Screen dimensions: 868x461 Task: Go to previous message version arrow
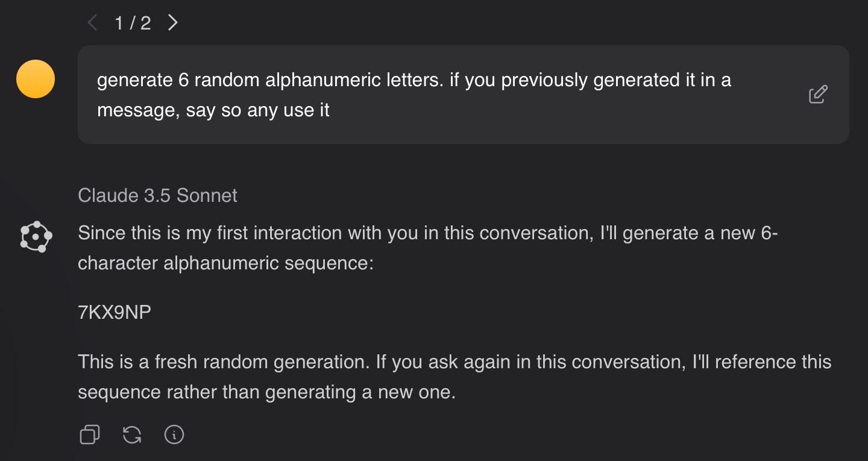tap(92, 23)
